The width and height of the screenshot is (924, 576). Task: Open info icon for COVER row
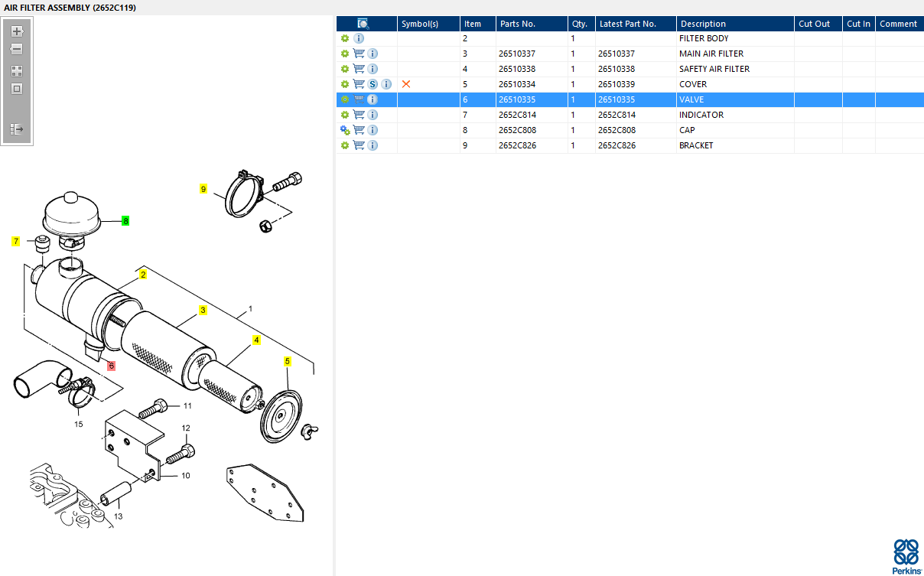coord(386,84)
